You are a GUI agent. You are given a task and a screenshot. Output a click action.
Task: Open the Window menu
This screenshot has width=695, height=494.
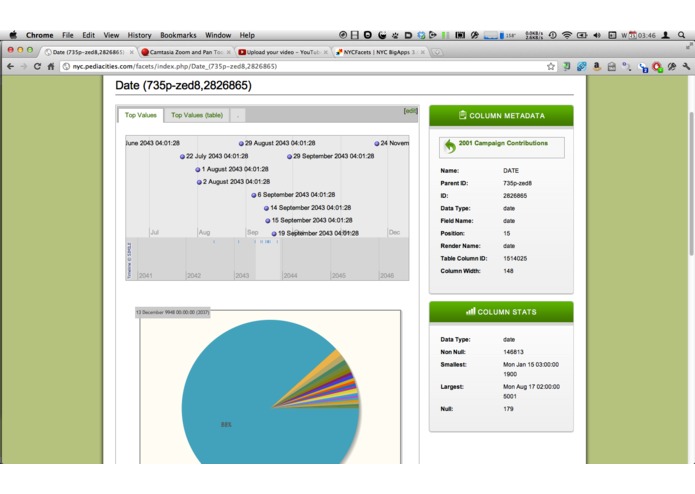coord(218,35)
